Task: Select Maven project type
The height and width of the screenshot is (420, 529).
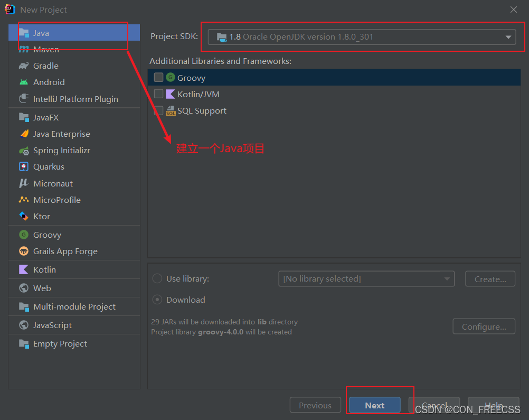Action: 74,49
